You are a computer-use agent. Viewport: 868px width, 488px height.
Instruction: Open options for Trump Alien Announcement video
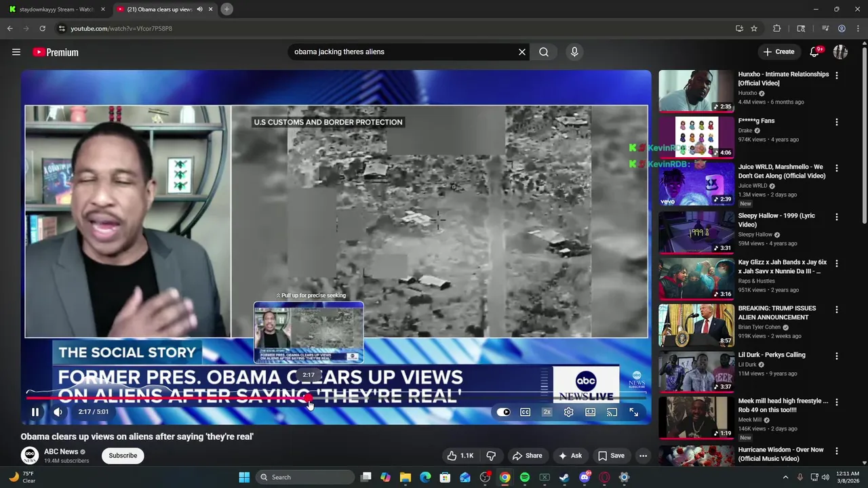(837, 310)
